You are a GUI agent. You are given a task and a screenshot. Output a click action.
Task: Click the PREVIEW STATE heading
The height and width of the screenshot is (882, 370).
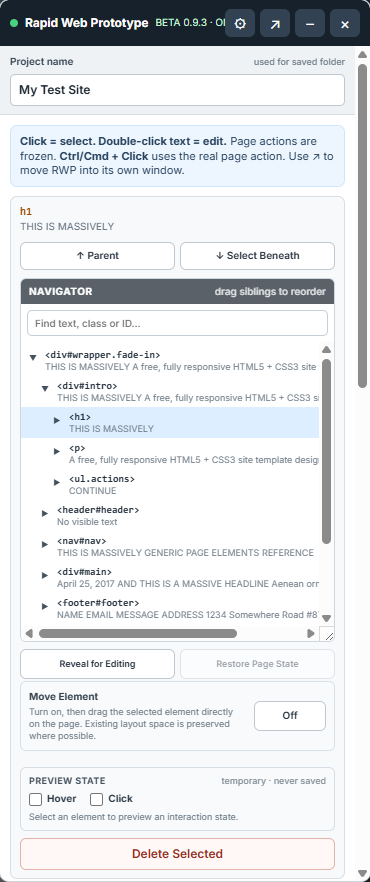click(67, 781)
